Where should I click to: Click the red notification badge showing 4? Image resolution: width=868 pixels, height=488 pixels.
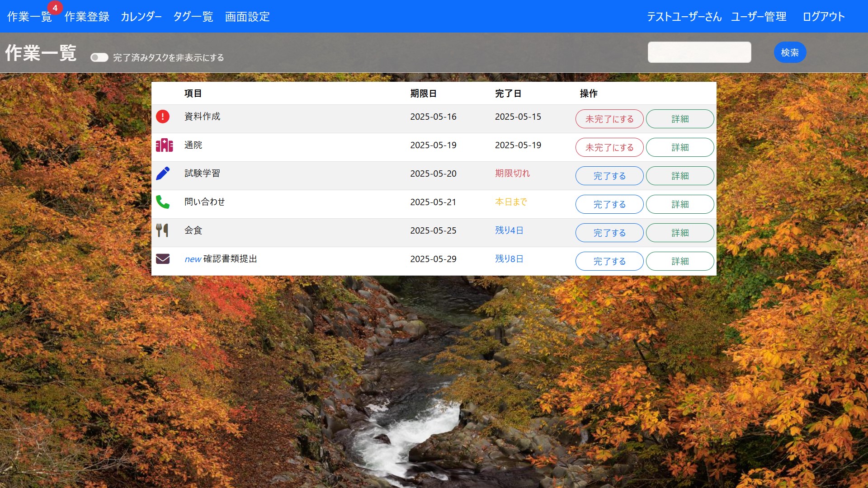click(x=55, y=8)
